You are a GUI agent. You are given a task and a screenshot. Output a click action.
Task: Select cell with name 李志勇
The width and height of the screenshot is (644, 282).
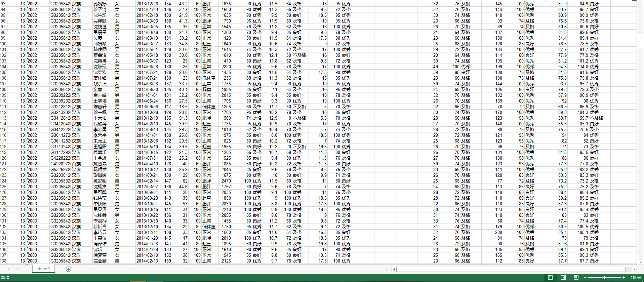(103, 129)
